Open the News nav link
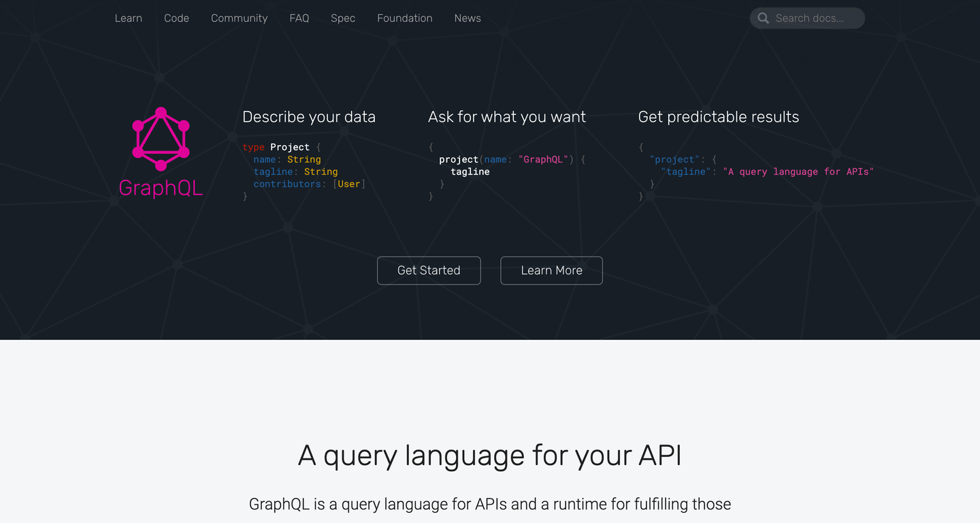Image resolution: width=980 pixels, height=523 pixels. pyautogui.click(x=468, y=18)
